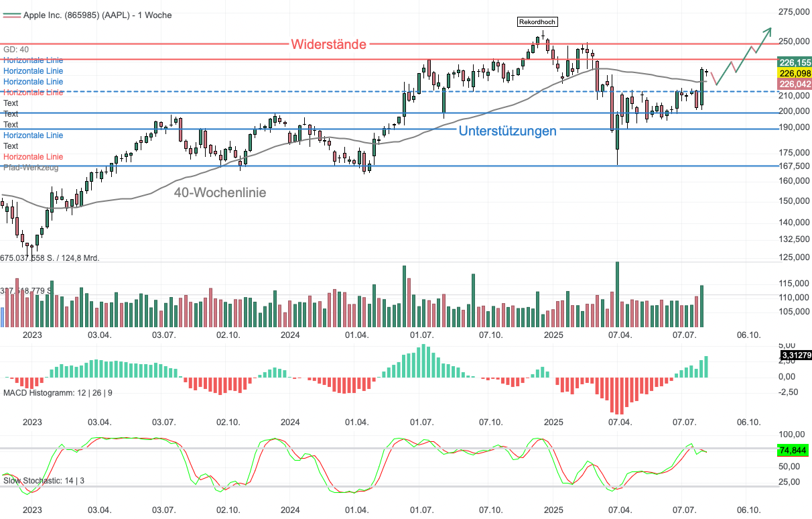Click the 125,000 price axis value
The width and height of the screenshot is (812, 519).
pos(794,257)
